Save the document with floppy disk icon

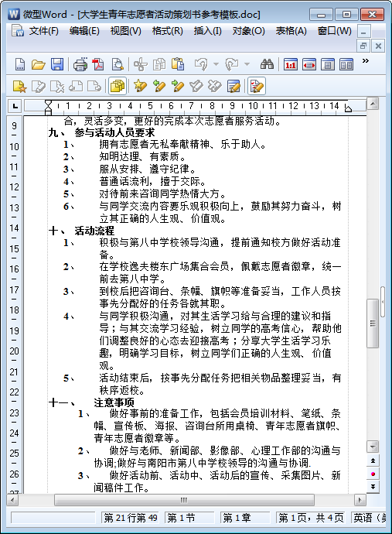click(56, 64)
